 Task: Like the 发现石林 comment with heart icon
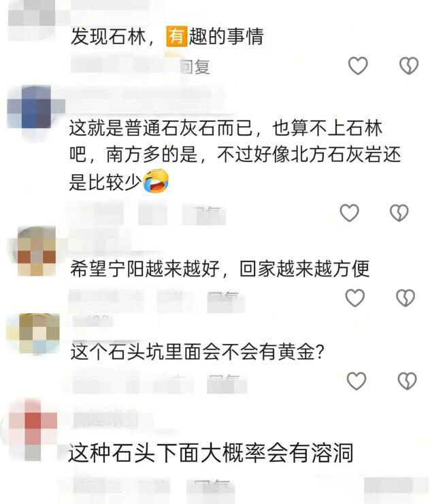click(x=358, y=65)
